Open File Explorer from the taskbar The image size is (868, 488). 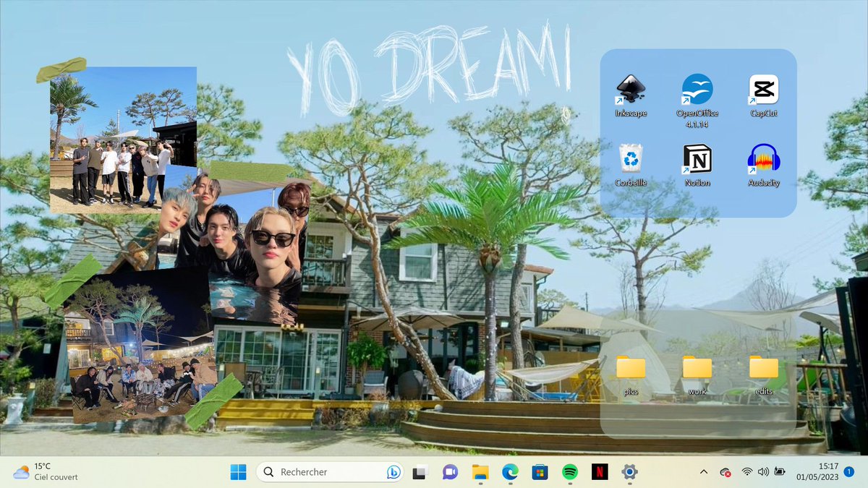click(480, 472)
